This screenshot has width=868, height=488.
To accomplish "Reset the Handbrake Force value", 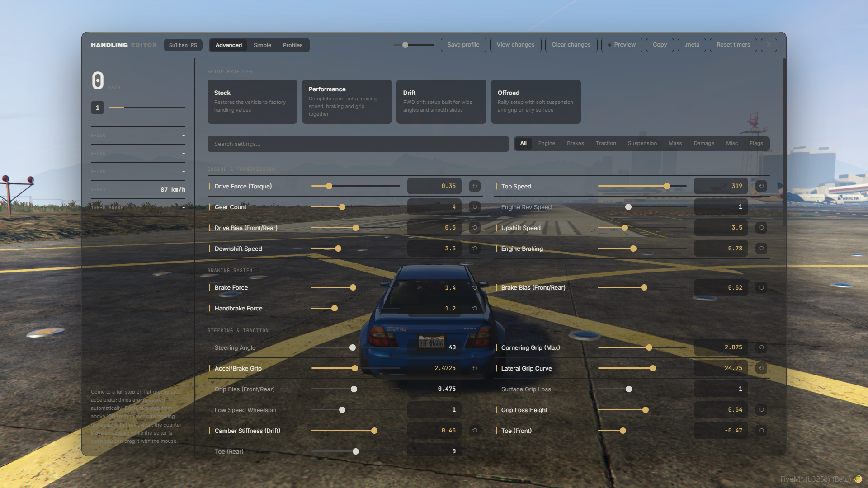I will (x=475, y=308).
